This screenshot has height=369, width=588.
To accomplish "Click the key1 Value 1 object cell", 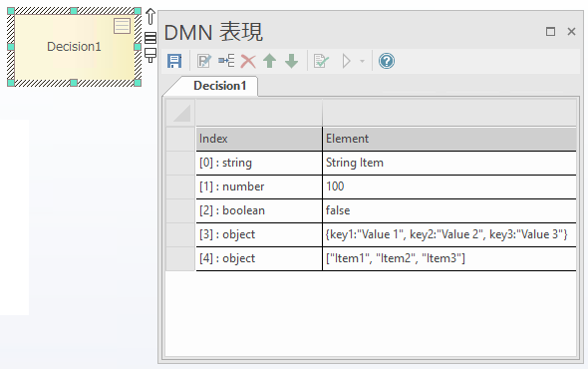I will tap(449, 234).
